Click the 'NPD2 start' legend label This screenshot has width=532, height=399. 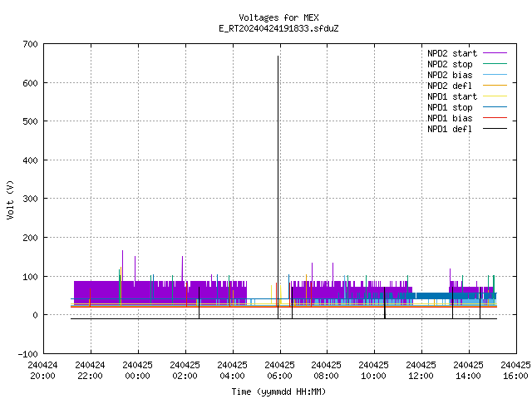point(452,53)
